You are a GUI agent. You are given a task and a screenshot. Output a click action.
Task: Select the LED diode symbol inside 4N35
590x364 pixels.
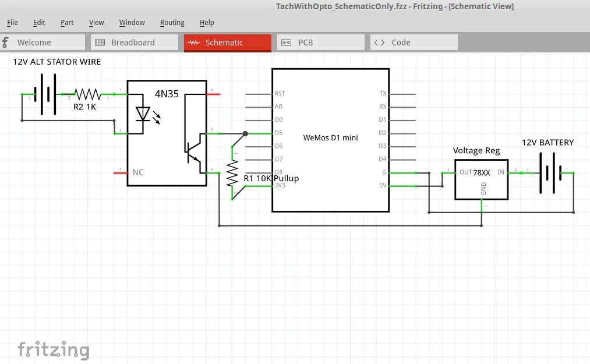pos(143,114)
